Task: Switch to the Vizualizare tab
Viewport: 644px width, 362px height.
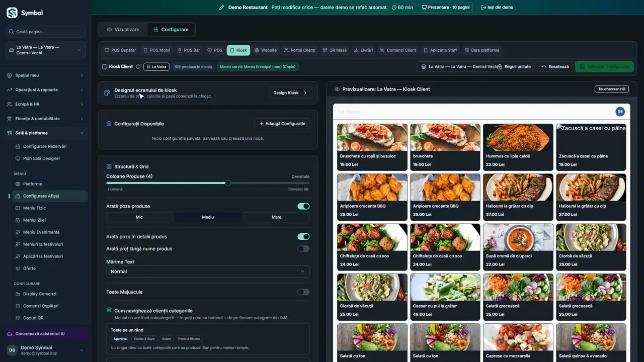Action: 123,30
